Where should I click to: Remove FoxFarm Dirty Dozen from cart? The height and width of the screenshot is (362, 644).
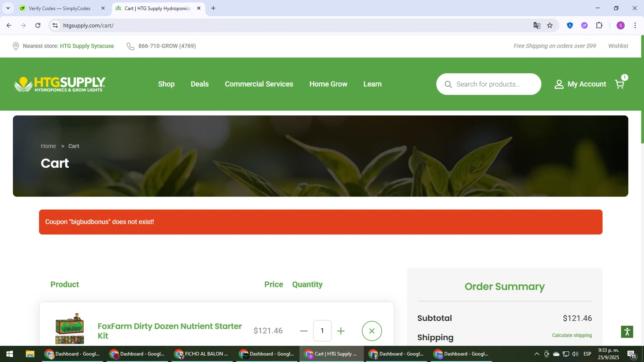372,331
